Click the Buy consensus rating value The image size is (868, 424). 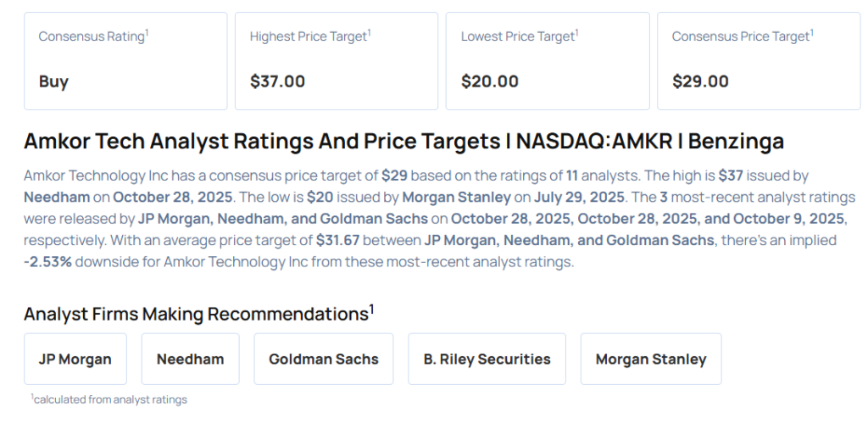click(x=53, y=81)
